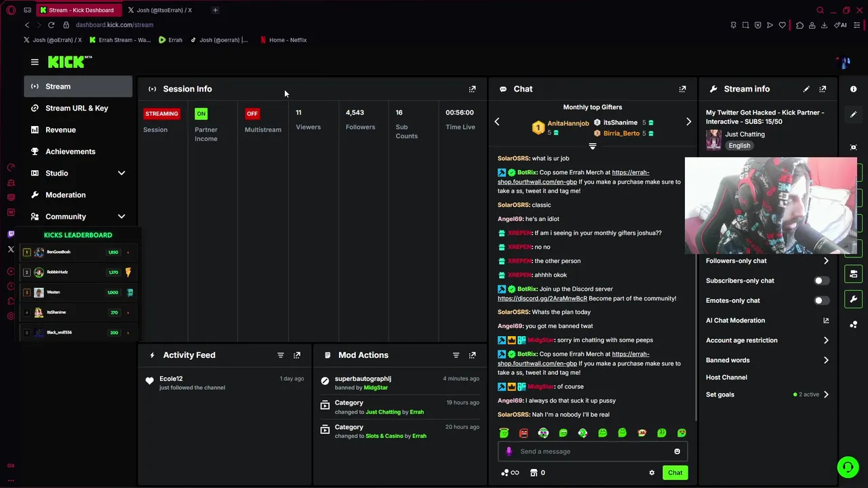Viewport: 868px width, 488px height.
Task: Click the English language tag
Action: click(739, 146)
